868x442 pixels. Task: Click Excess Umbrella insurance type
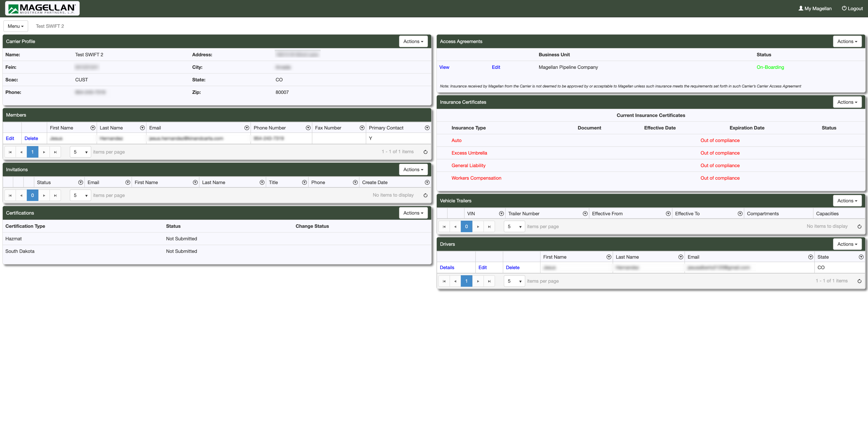click(x=469, y=153)
